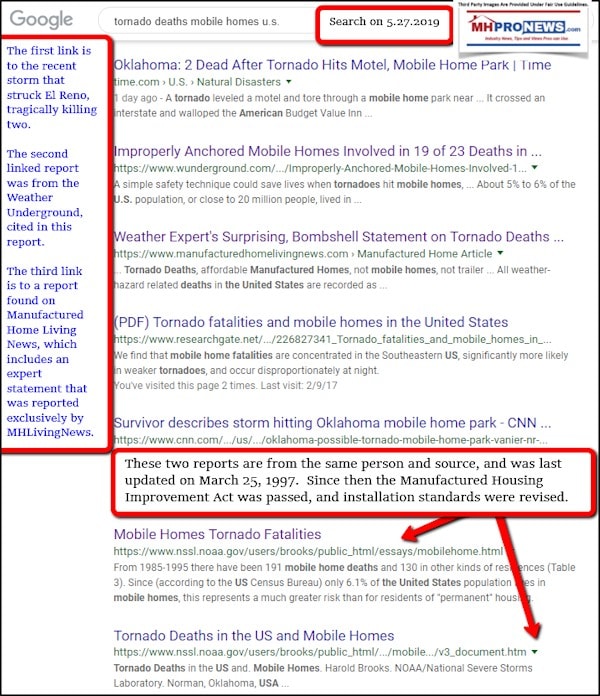Click the search box with tornado deaths query
The image size is (600, 696).
(x=206, y=21)
